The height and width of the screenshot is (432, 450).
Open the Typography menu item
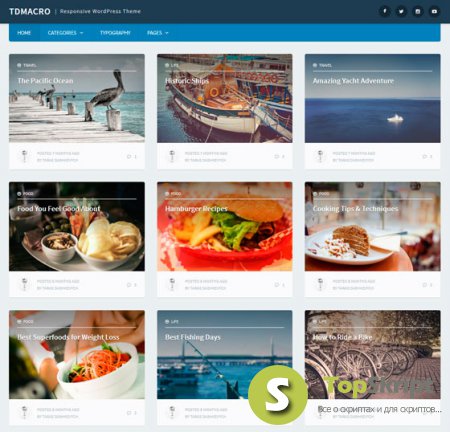pos(115,33)
